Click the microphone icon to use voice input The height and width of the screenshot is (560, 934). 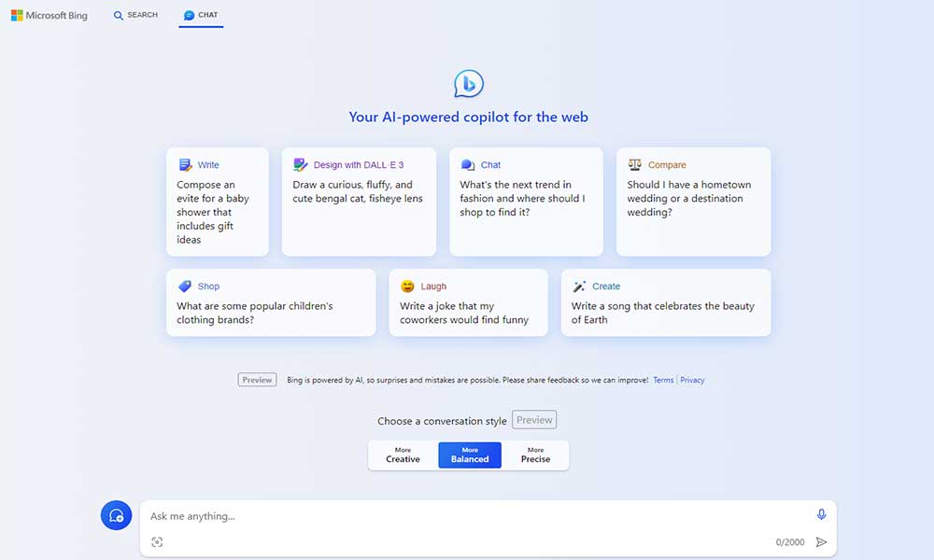click(x=821, y=514)
